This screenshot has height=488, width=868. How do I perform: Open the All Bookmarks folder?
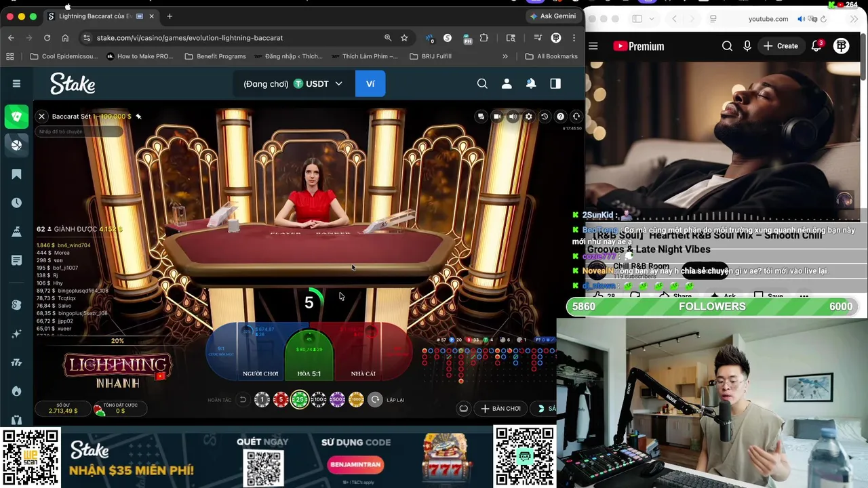coord(551,56)
